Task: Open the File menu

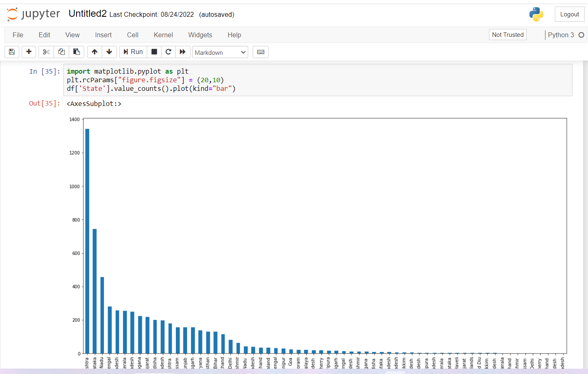Action: click(x=18, y=35)
